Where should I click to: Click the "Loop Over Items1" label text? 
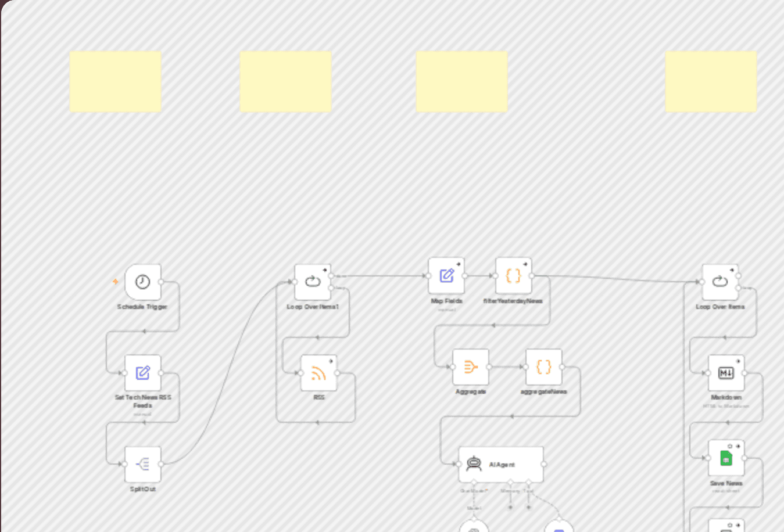pos(313,307)
